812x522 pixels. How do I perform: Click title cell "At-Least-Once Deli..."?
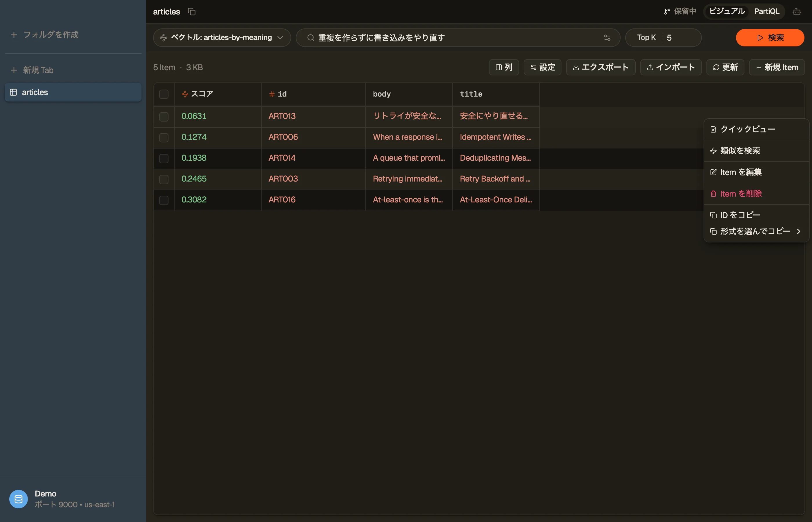pos(496,200)
